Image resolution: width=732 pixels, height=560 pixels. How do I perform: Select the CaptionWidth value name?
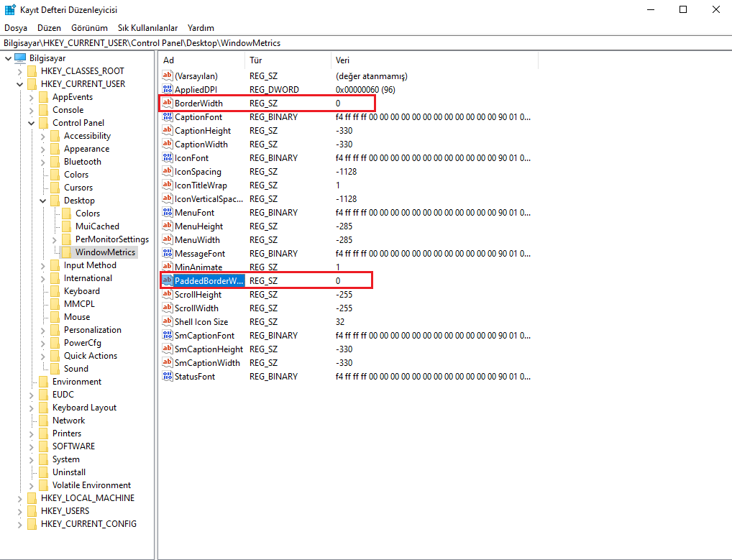click(x=201, y=144)
